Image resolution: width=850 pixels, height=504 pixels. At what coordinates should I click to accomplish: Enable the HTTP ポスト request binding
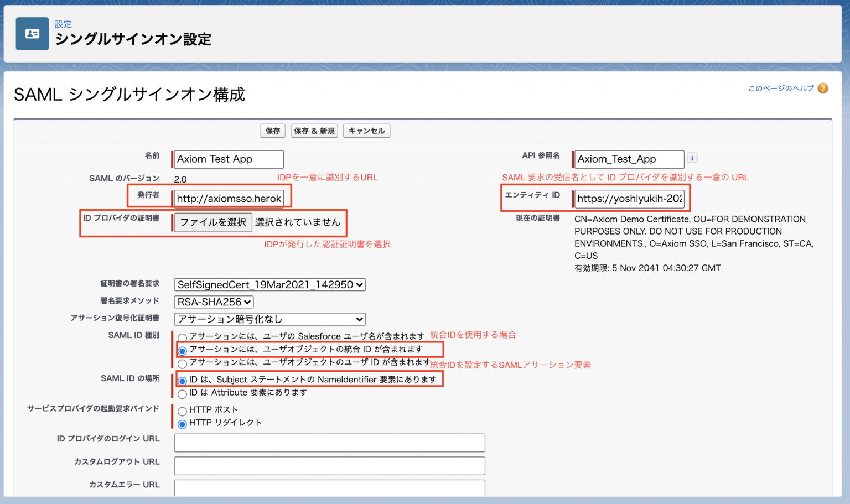183,411
